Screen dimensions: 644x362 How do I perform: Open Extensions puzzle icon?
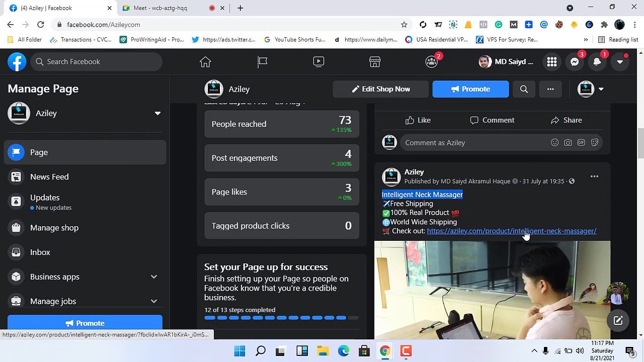604,24
